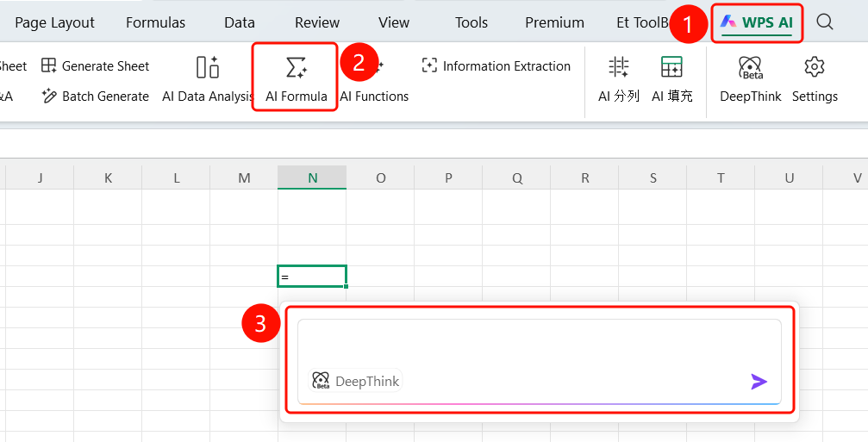Switch to the Formulas tab
Viewport: 868px width, 442px height.
155,22
